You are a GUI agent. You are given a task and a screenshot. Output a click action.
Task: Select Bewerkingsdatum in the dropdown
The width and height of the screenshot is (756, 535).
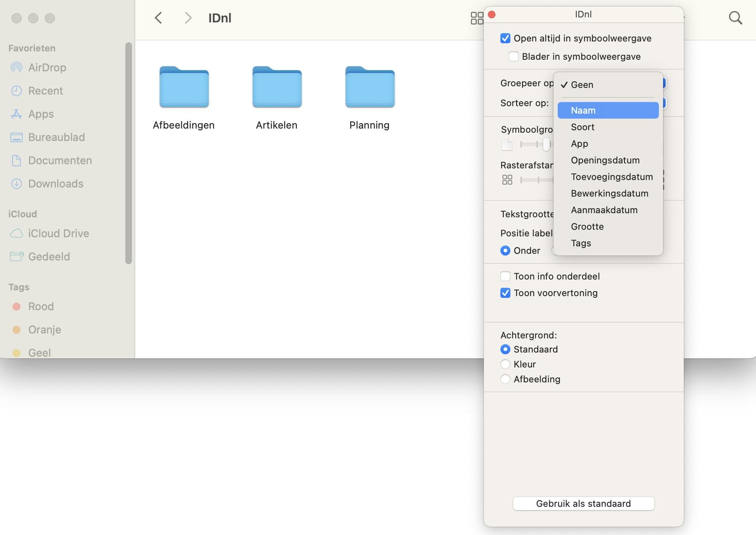tap(609, 193)
